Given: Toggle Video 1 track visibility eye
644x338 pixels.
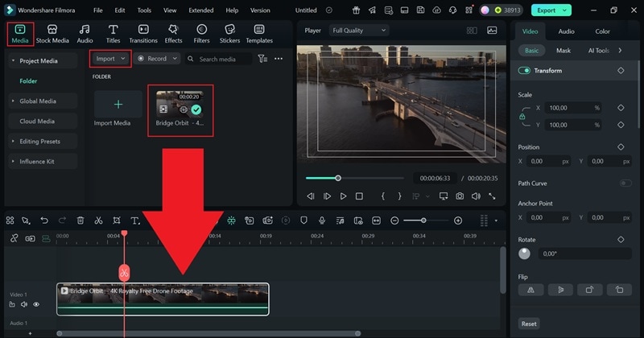Looking at the screenshot, I should click(x=36, y=304).
